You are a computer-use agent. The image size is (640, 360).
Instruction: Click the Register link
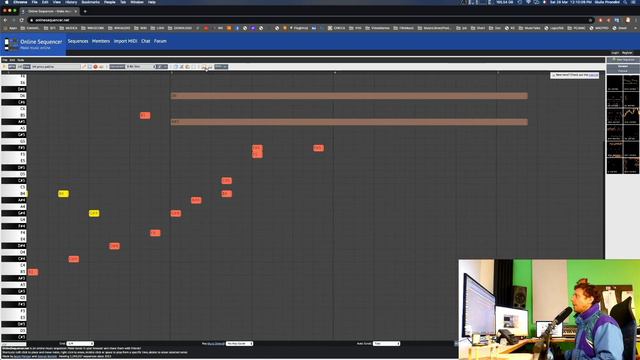click(627, 53)
